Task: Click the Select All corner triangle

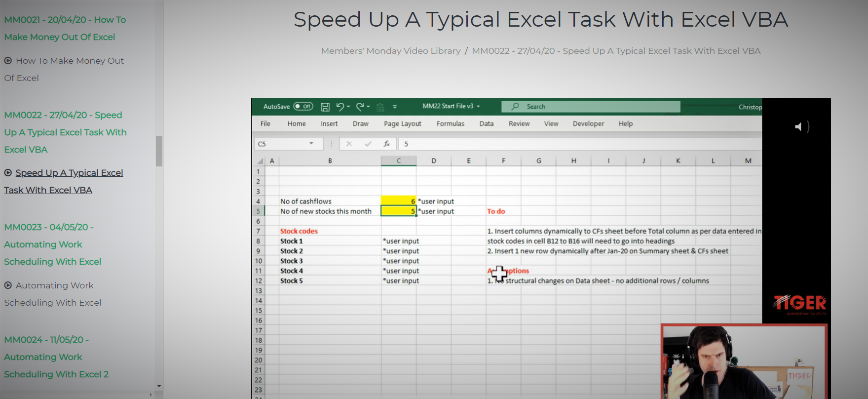Action: click(260, 161)
